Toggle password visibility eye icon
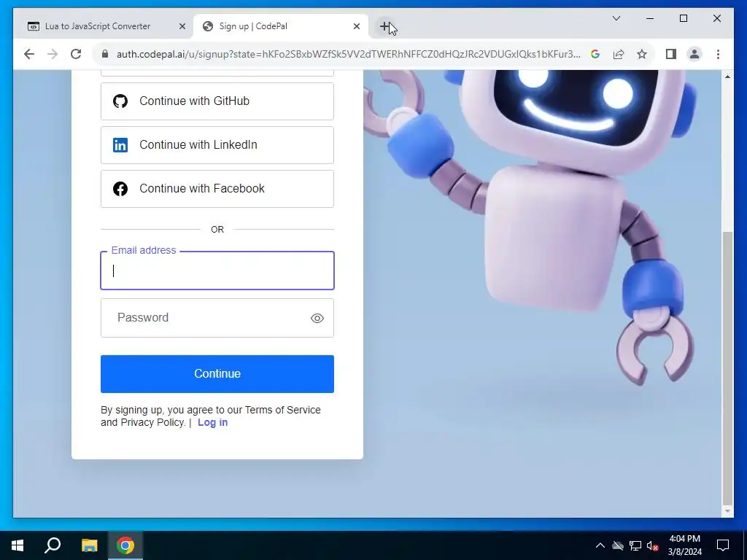The width and height of the screenshot is (747, 560). 317,318
